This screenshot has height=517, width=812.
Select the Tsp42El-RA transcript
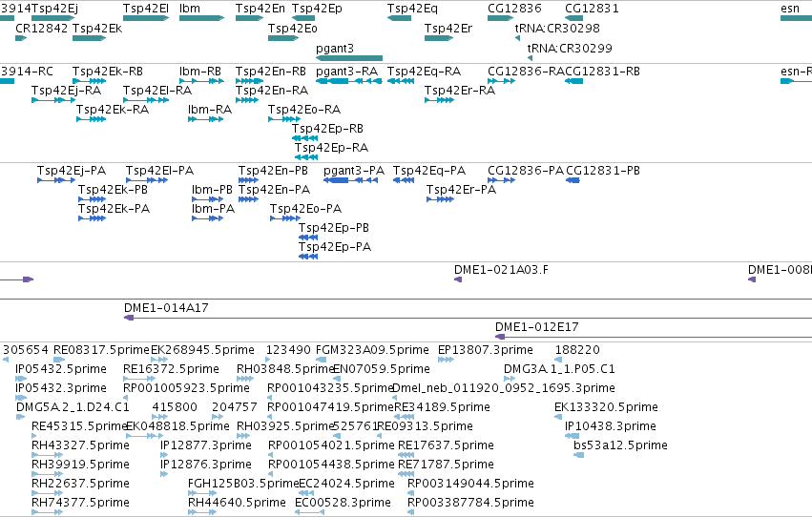tap(146, 100)
